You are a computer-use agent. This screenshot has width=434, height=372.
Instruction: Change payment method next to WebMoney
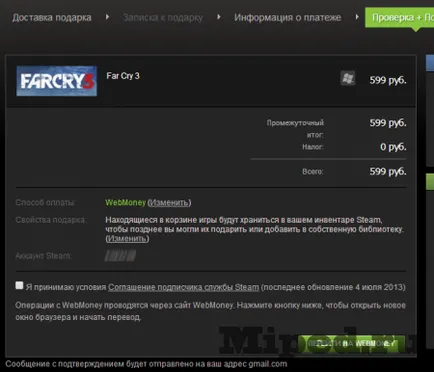pos(169,203)
